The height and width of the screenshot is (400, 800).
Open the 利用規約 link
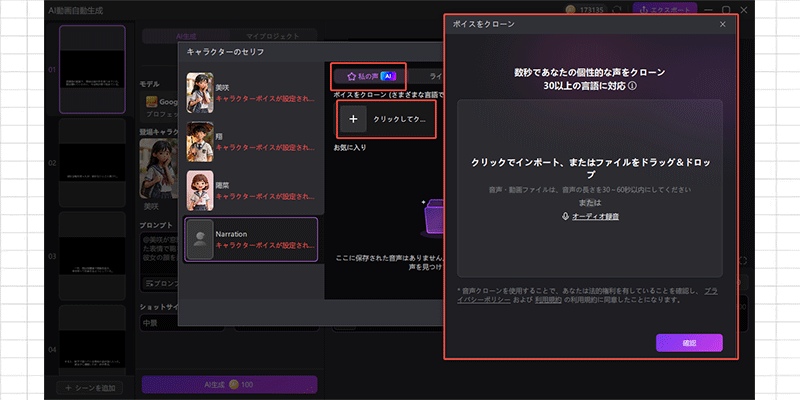548,300
